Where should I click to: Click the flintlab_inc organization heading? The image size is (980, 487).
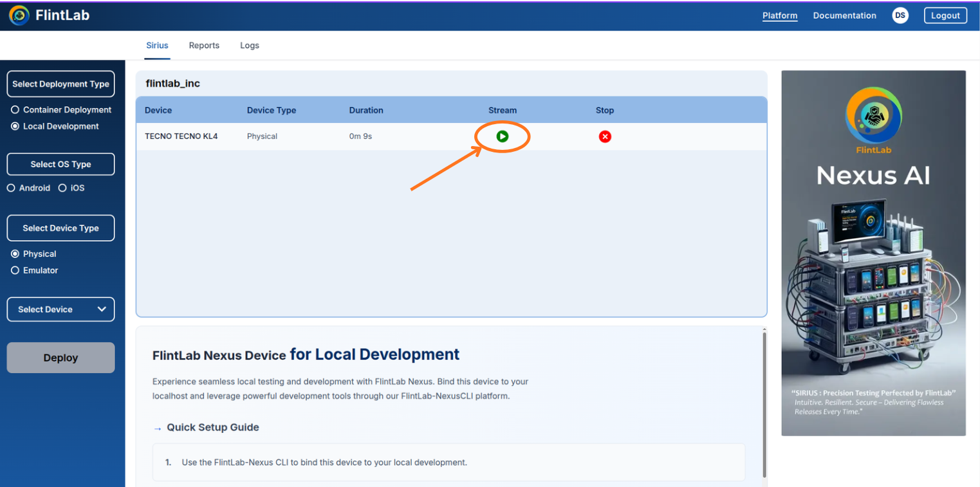[173, 84]
